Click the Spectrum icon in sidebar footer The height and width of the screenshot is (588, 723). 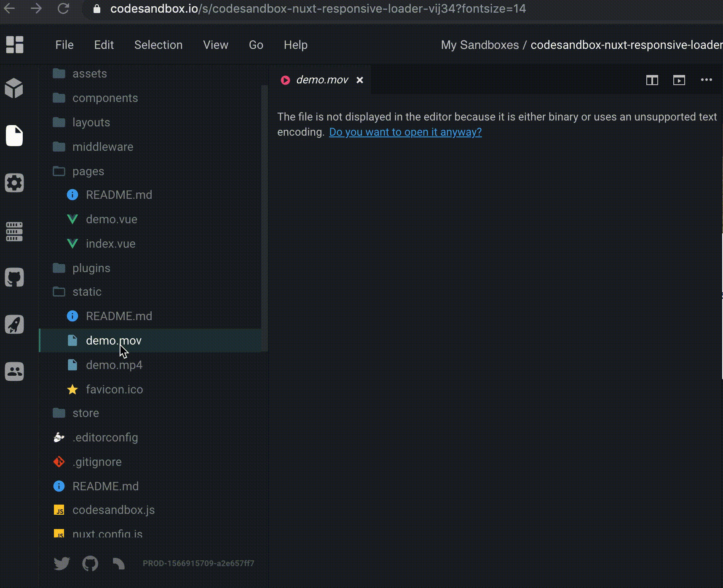click(118, 564)
